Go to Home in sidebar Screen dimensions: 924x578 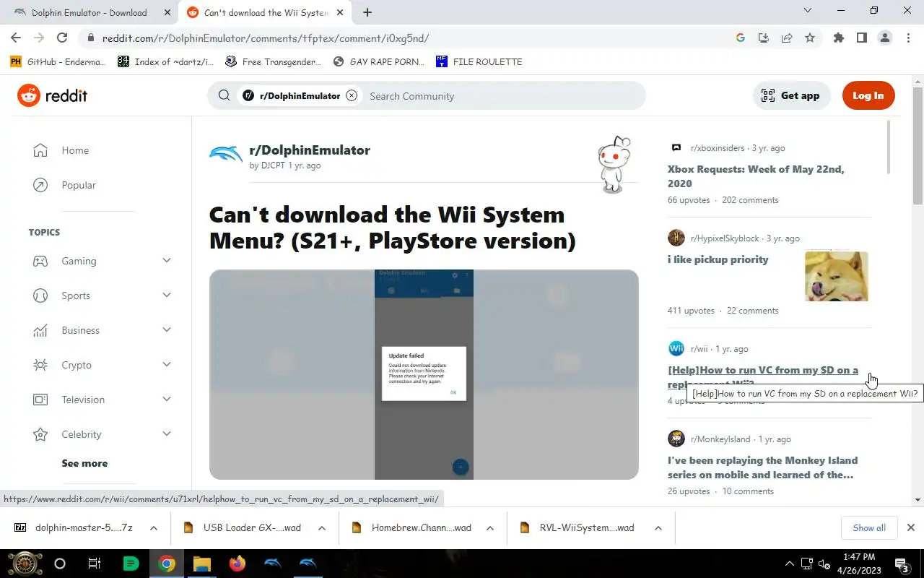(75, 150)
